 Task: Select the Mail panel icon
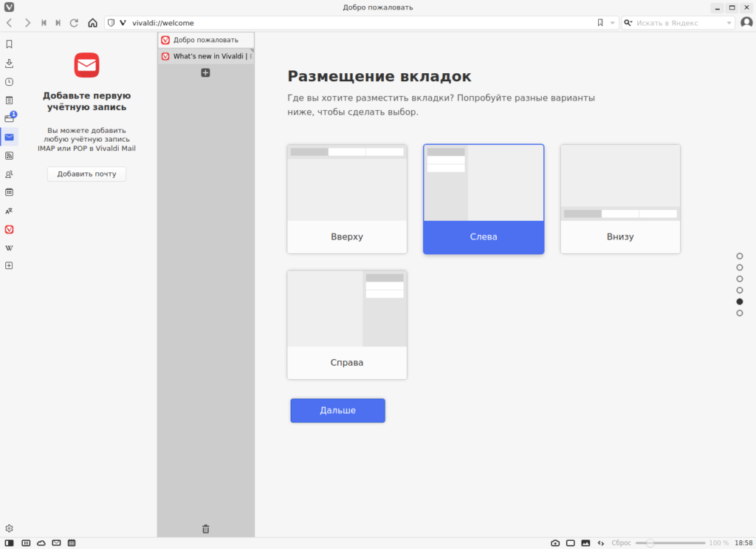click(9, 137)
